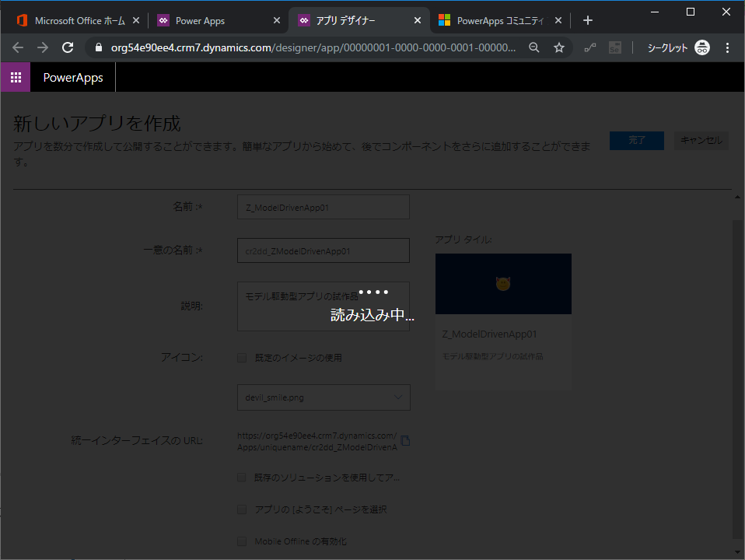The image size is (745, 560).
Task: Reload the current page
Action: point(68,47)
